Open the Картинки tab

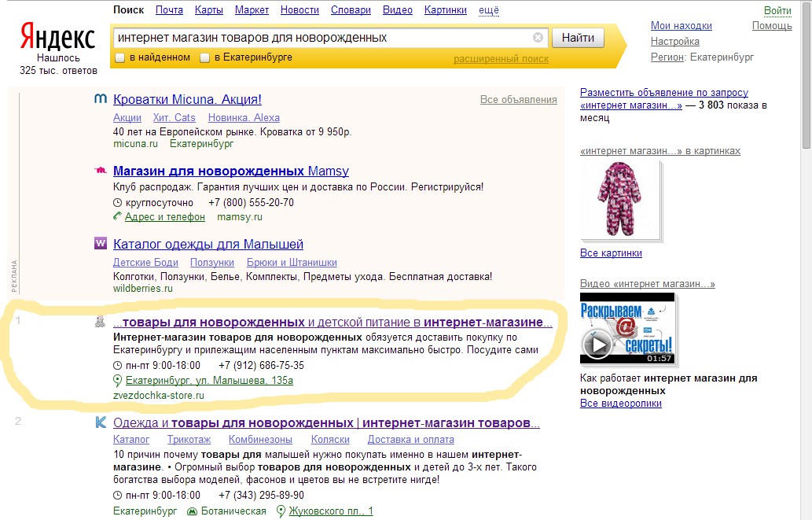(446, 10)
